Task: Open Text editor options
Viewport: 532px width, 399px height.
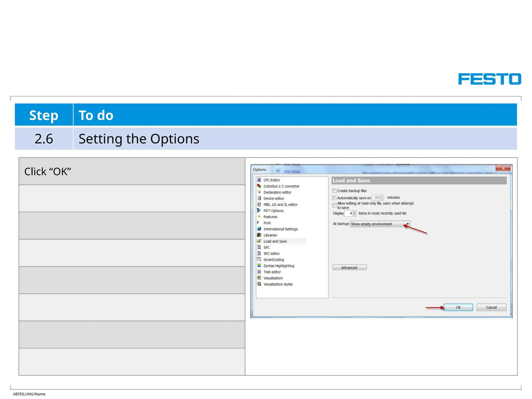Action: tap(272, 272)
